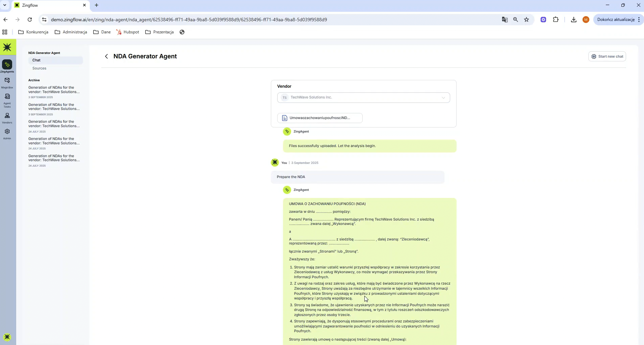
Task: Go to Agent Tasks in sidebar
Action: (7, 97)
